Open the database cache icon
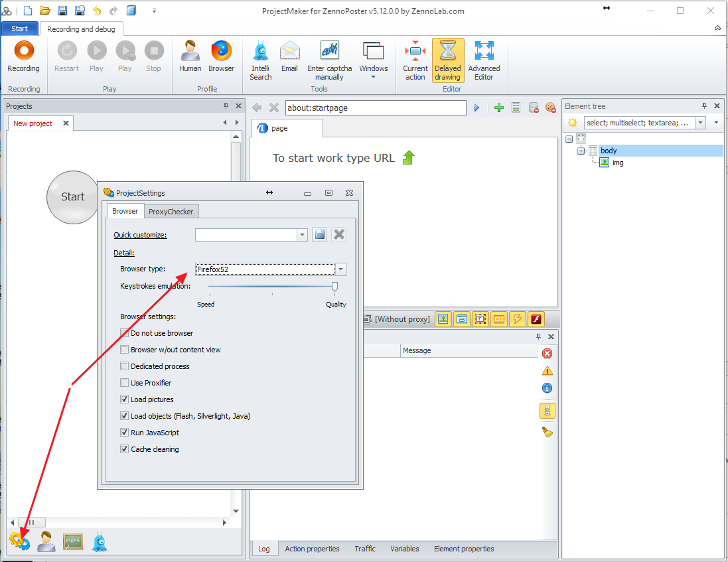 click(534, 107)
